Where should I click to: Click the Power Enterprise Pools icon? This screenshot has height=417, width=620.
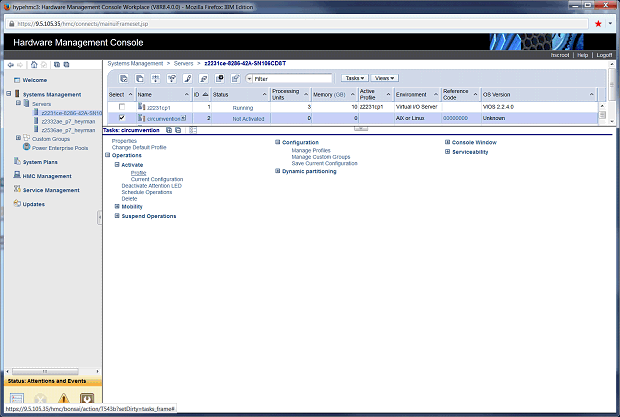pyautogui.click(x=26, y=147)
